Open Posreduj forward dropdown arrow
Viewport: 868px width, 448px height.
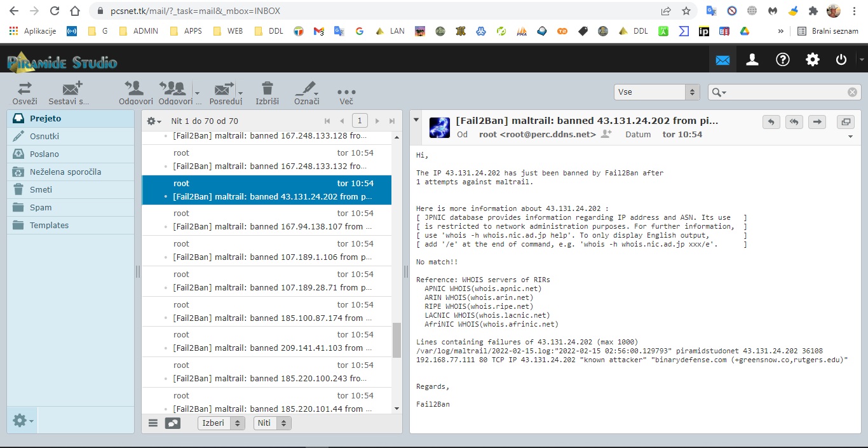click(240, 93)
